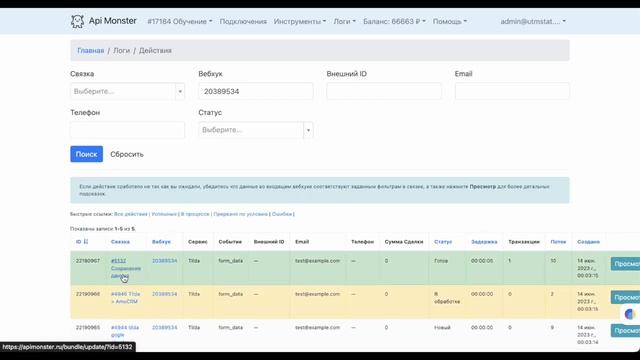Open the Все действия quick link
The image size is (640, 360).
[x=131, y=214]
